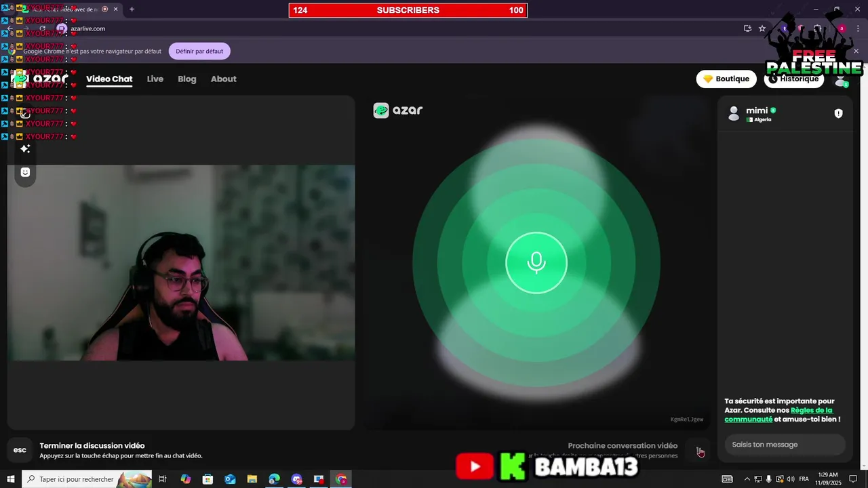The height and width of the screenshot is (488, 868).
Task: Click the Chrome icon in the taskbar
Action: [341, 479]
